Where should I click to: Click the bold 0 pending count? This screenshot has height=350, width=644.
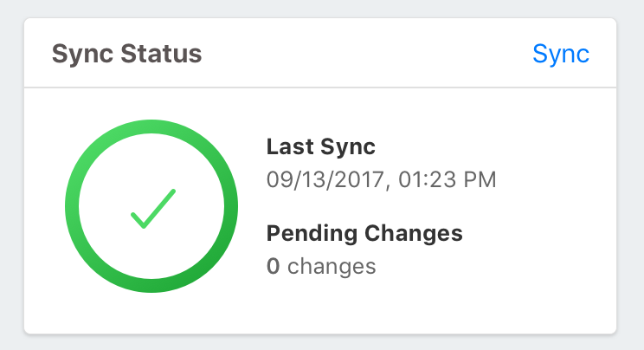tap(273, 266)
